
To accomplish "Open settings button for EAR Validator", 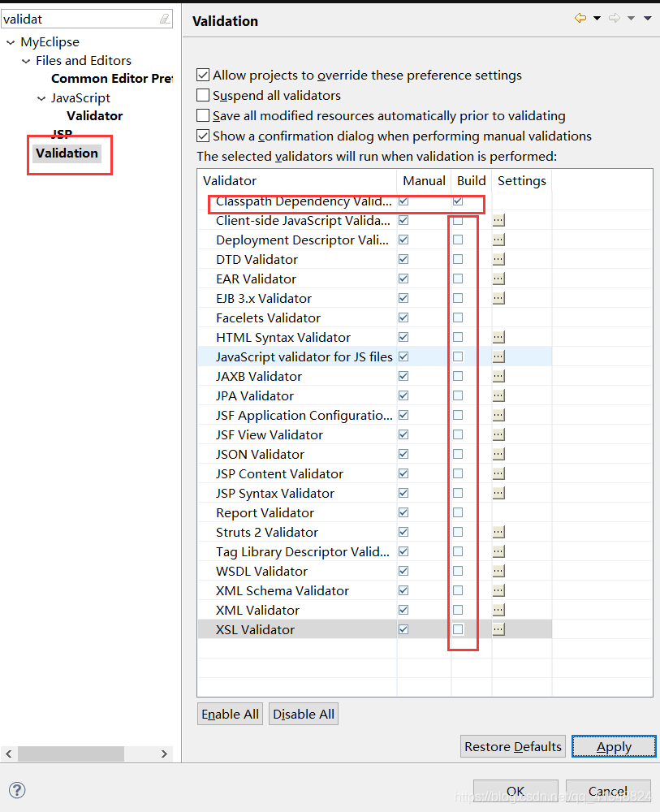I will [x=498, y=279].
